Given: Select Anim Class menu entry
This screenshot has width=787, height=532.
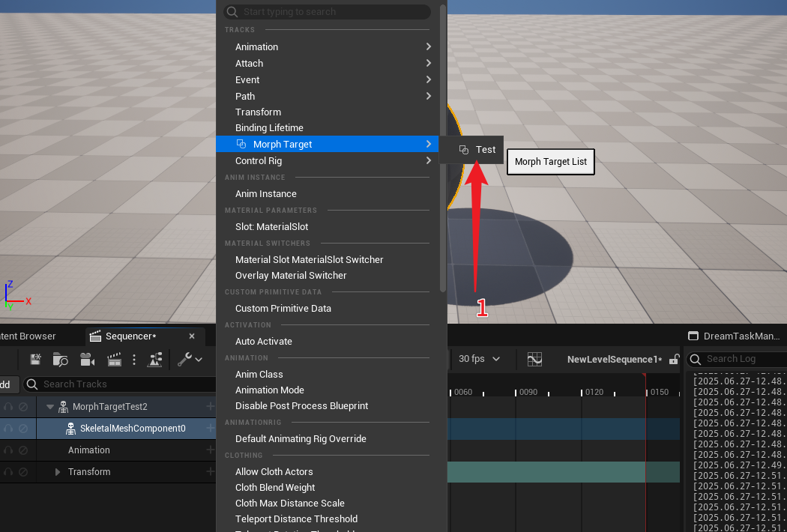Looking at the screenshot, I should (x=328, y=375).
